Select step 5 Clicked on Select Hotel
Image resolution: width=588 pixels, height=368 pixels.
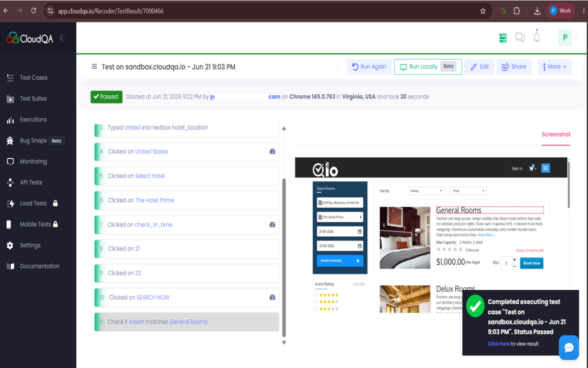pyautogui.click(x=187, y=176)
